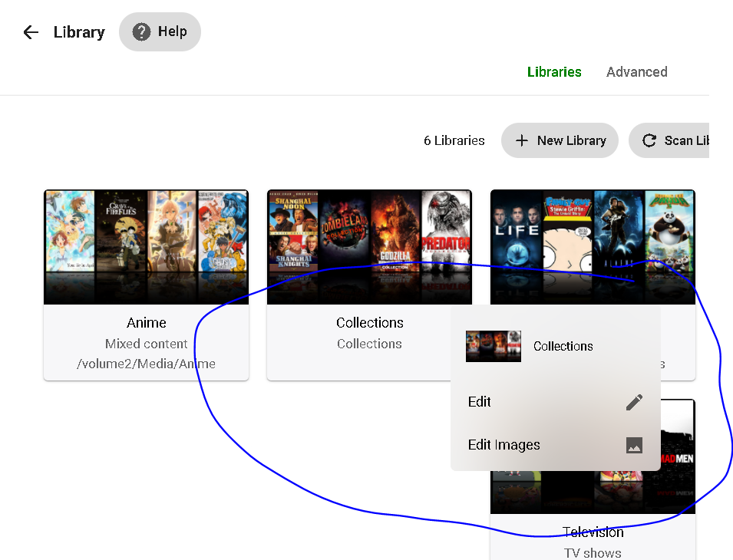Choose Edit in the context menu
Viewport: 733px width, 560px height.
[x=556, y=402]
